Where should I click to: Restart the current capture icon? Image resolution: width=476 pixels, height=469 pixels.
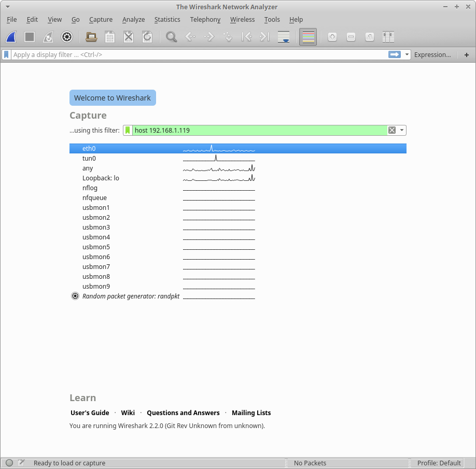point(48,37)
